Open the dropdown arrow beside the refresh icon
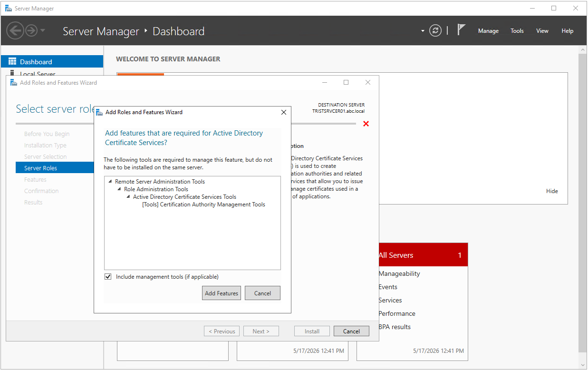Image resolution: width=588 pixels, height=370 pixels. point(423,31)
